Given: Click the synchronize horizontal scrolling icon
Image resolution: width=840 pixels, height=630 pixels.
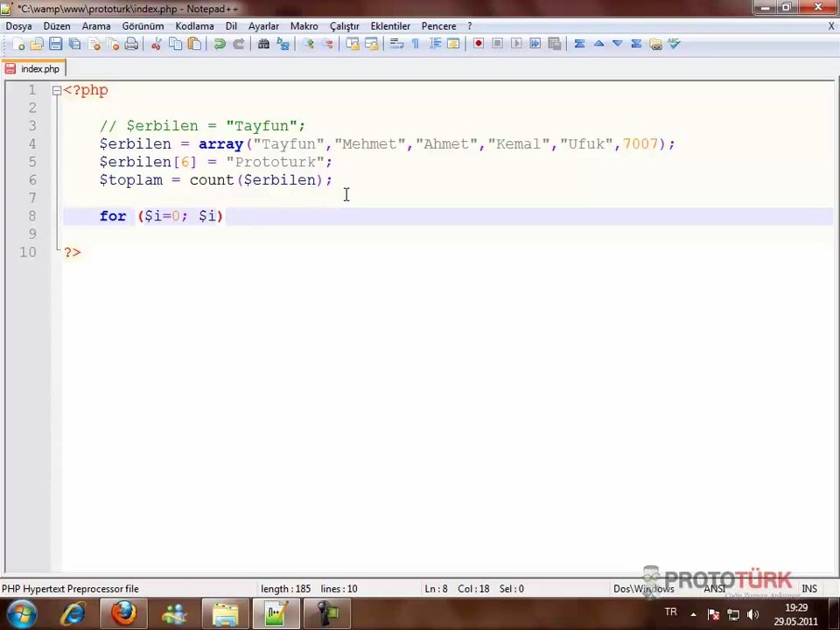Looking at the screenshot, I should pos(371,44).
